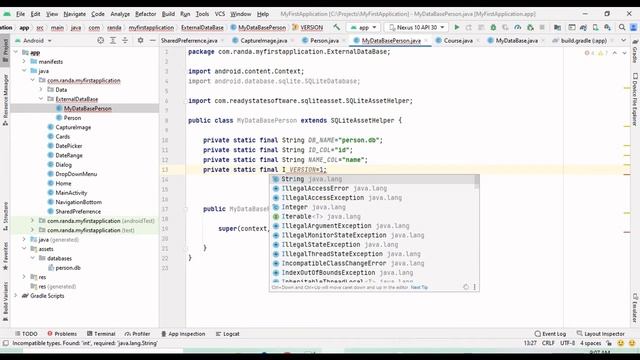Click the Profile app gauge icon
640x360 pixels.
pos(518,27)
